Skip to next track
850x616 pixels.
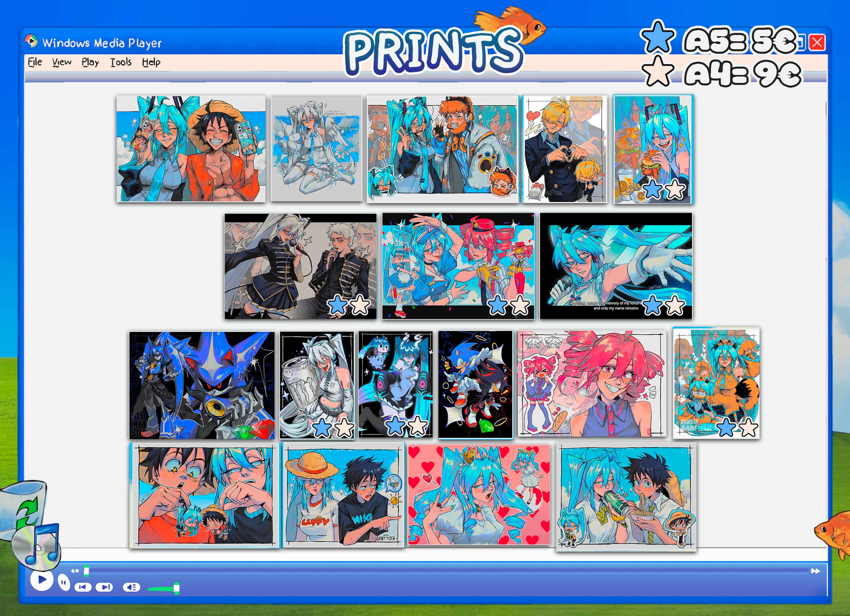(x=104, y=587)
